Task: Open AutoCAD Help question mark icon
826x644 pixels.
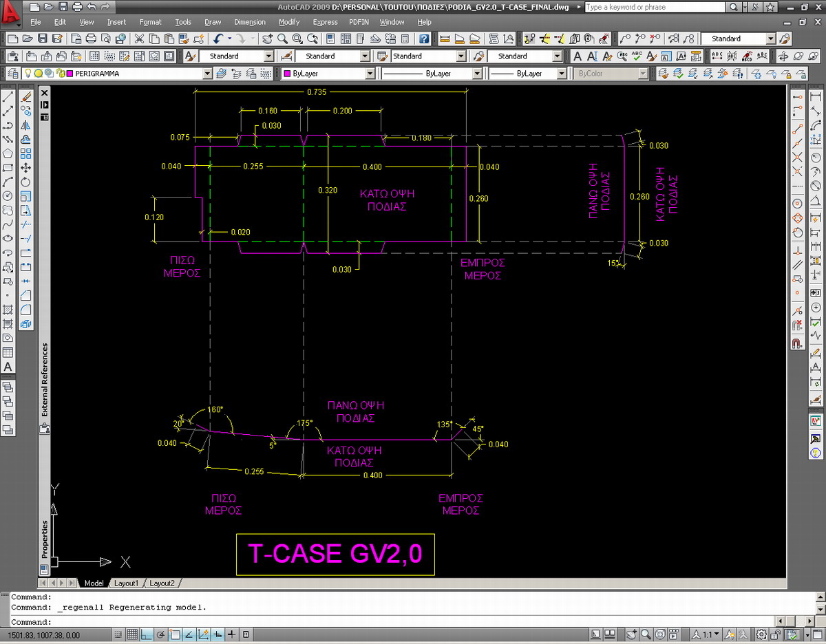Action: 425,39
